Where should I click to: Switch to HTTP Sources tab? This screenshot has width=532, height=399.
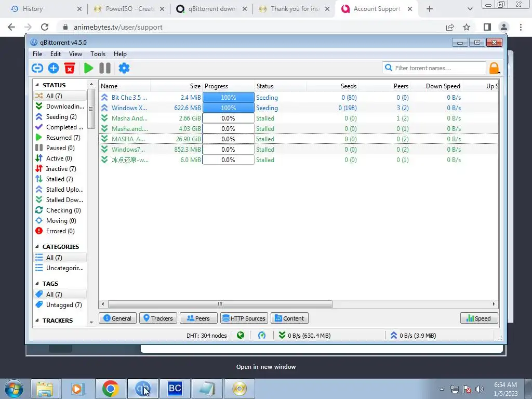(244, 318)
